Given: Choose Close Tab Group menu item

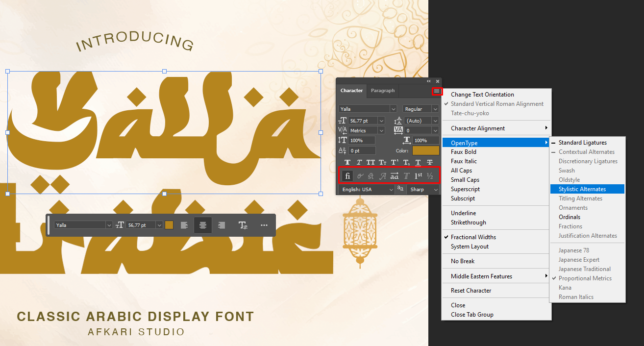Looking at the screenshot, I should point(496,315).
